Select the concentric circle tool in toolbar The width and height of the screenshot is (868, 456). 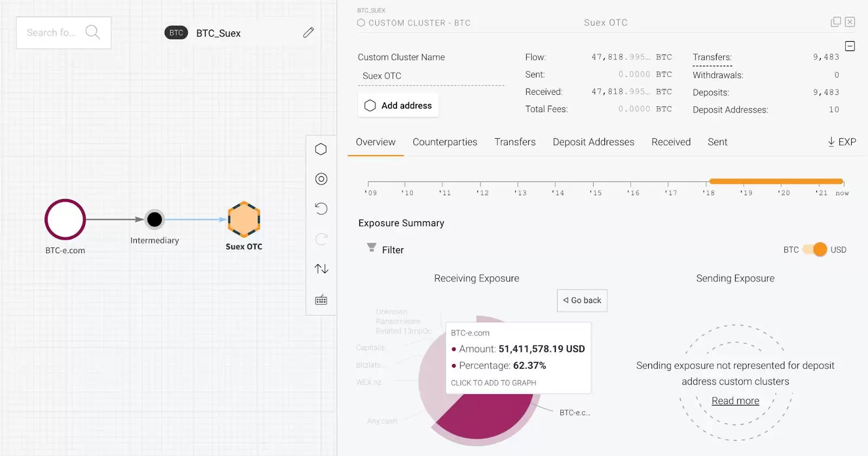(x=321, y=179)
